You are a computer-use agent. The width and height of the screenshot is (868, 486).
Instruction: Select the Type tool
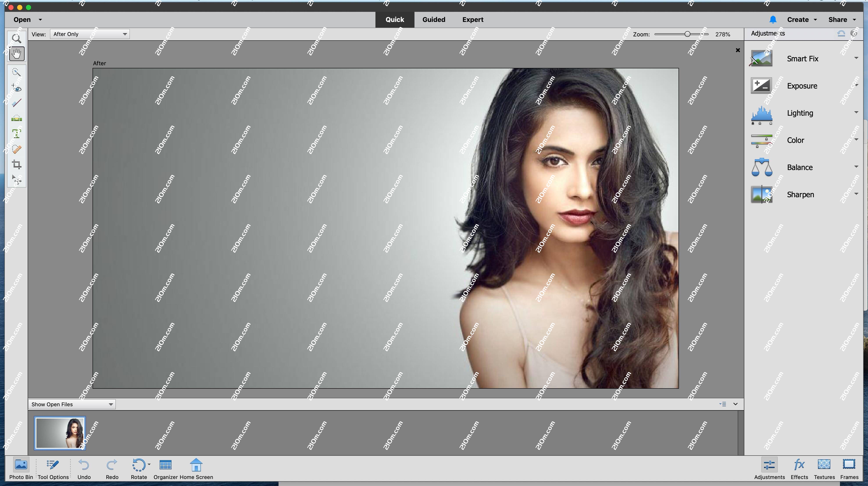coord(16,134)
